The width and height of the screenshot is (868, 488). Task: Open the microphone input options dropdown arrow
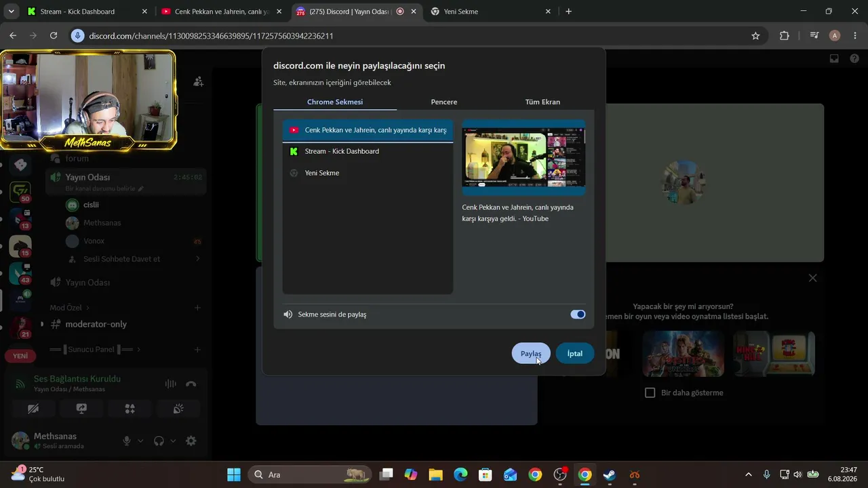pyautogui.click(x=140, y=441)
